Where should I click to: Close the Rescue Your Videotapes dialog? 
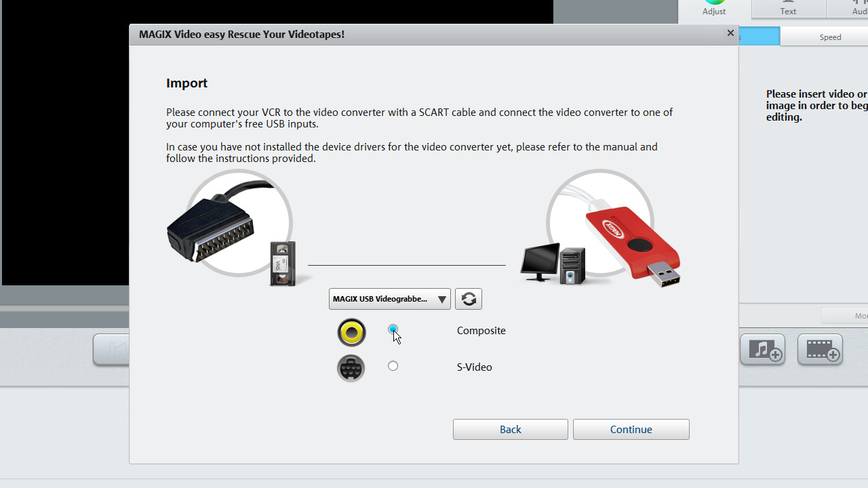point(730,33)
